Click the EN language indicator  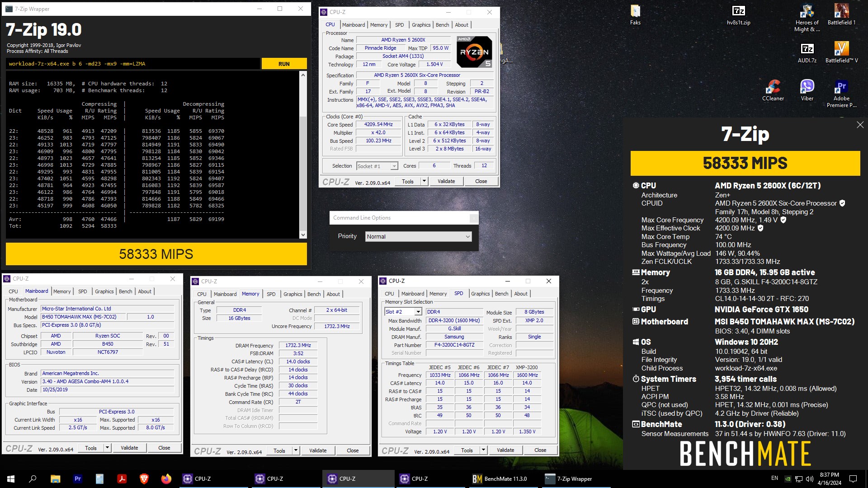(x=774, y=478)
